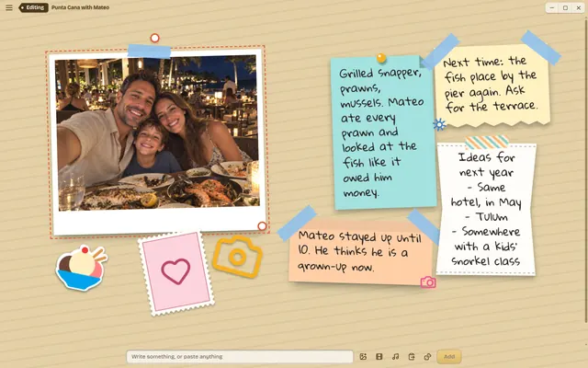This screenshot has height=368, width=588.
Task: Maximize the window
Action: pos(565,8)
